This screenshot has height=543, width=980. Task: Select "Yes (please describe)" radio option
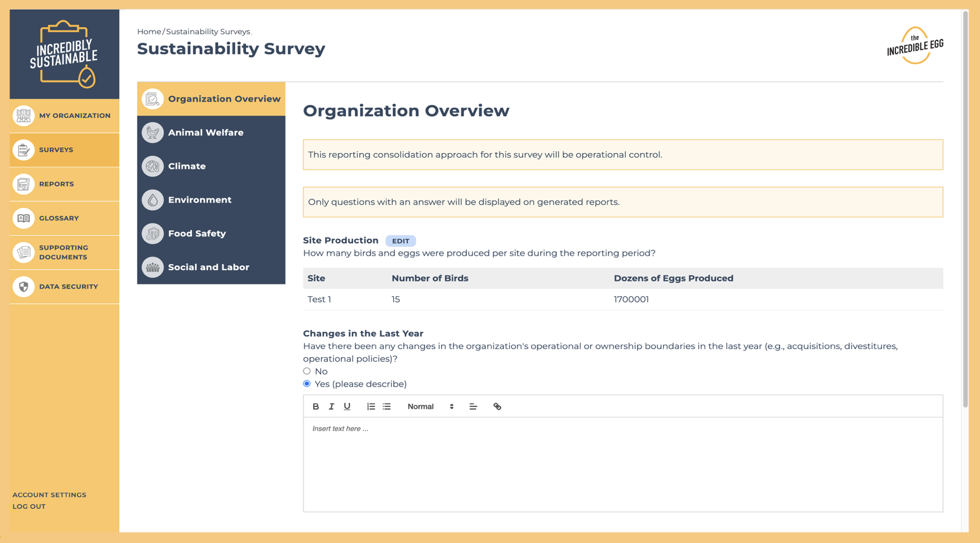coord(307,384)
